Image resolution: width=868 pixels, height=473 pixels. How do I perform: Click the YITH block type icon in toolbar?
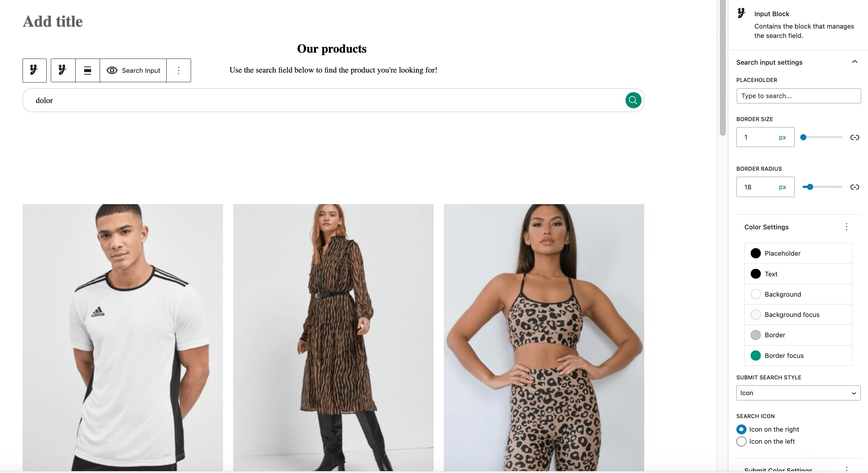pos(62,70)
